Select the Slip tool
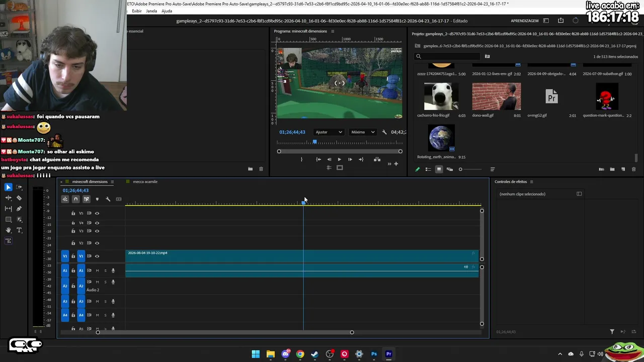644x362 pixels. click(x=8, y=209)
